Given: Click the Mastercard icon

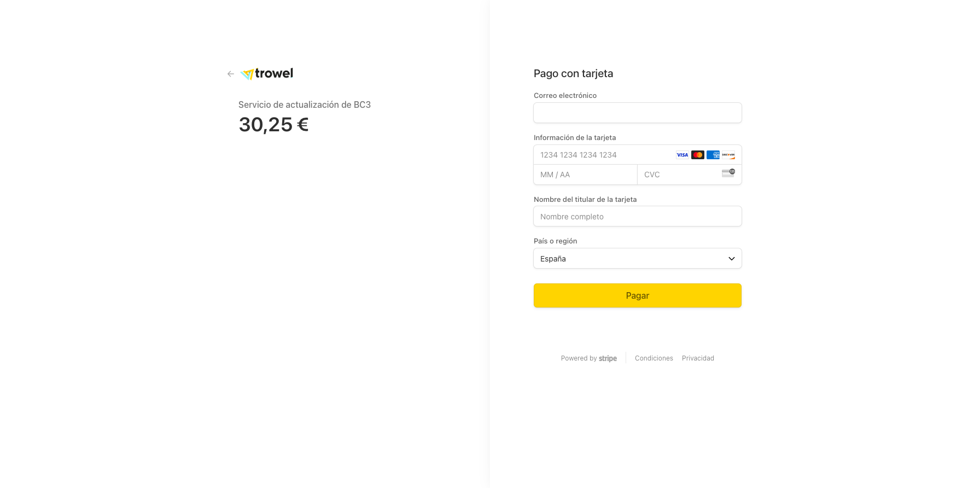Looking at the screenshot, I should [697, 155].
